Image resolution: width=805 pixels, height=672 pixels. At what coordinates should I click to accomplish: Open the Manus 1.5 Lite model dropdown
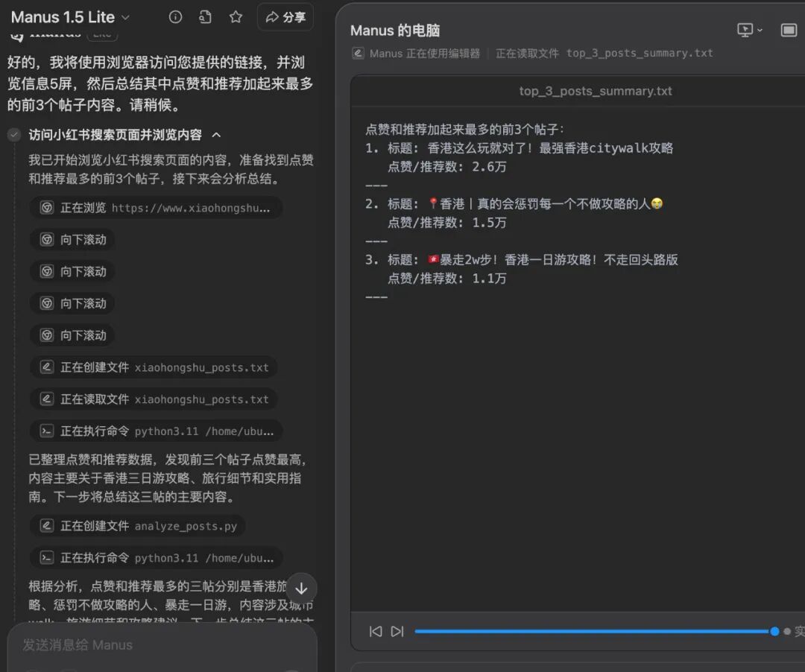point(70,17)
